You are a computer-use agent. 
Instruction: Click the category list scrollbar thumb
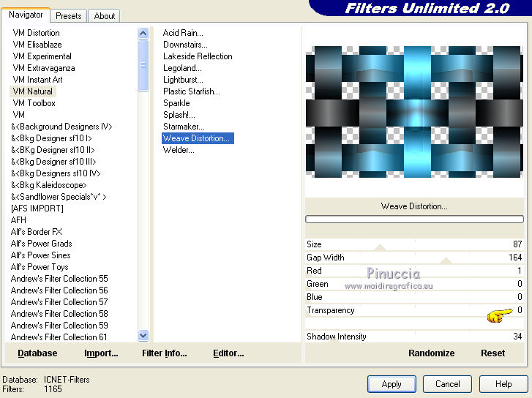click(143, 65)
